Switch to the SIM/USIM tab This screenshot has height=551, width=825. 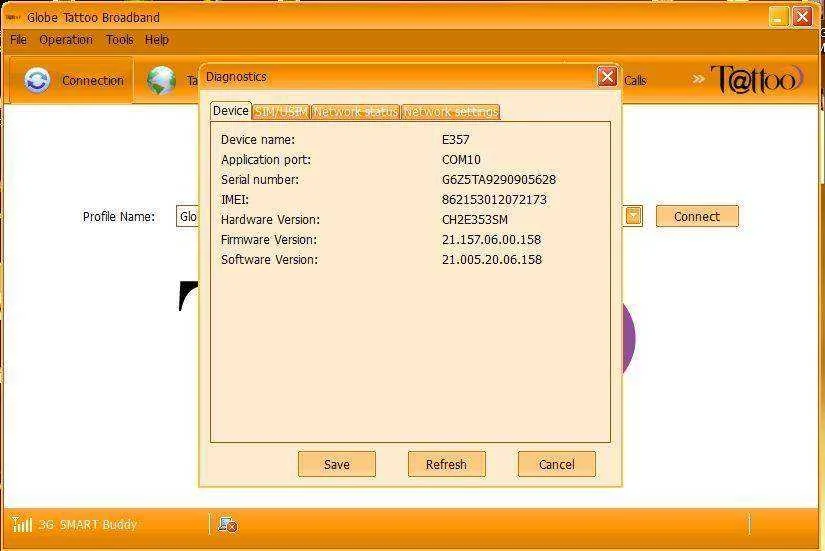click(x=280, y=112)
